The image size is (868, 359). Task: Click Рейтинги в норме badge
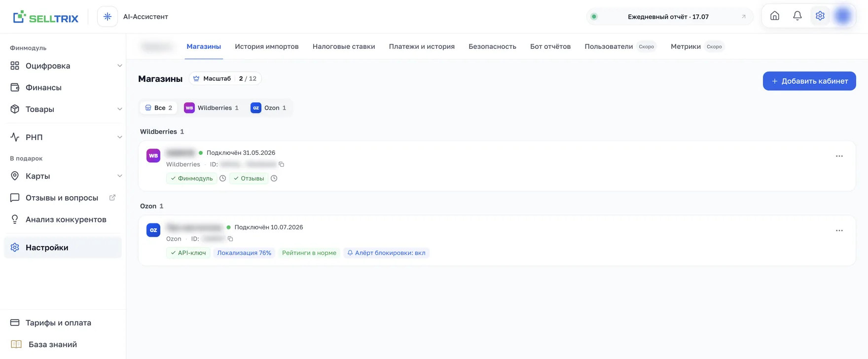point(309,253)
